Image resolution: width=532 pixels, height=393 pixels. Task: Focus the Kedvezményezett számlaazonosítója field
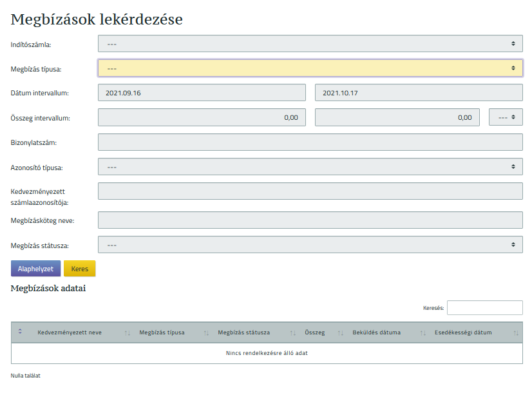coord(310,191)
